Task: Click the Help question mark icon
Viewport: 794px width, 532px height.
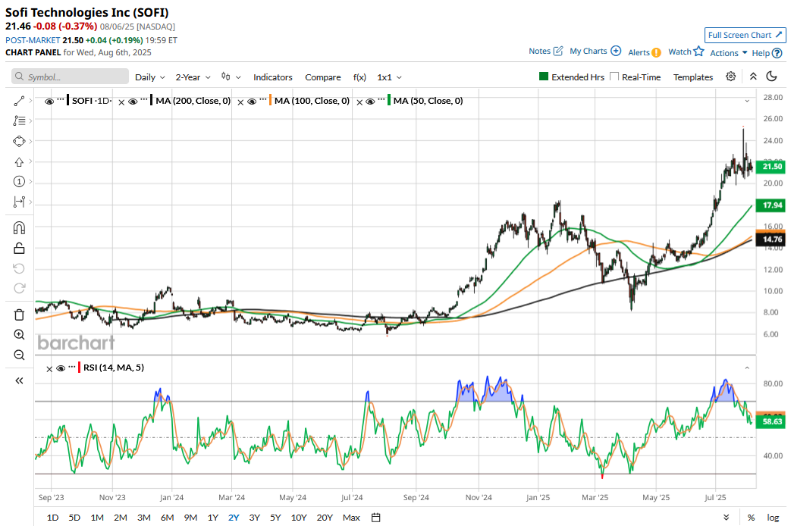Action: (x=777, y=52)
